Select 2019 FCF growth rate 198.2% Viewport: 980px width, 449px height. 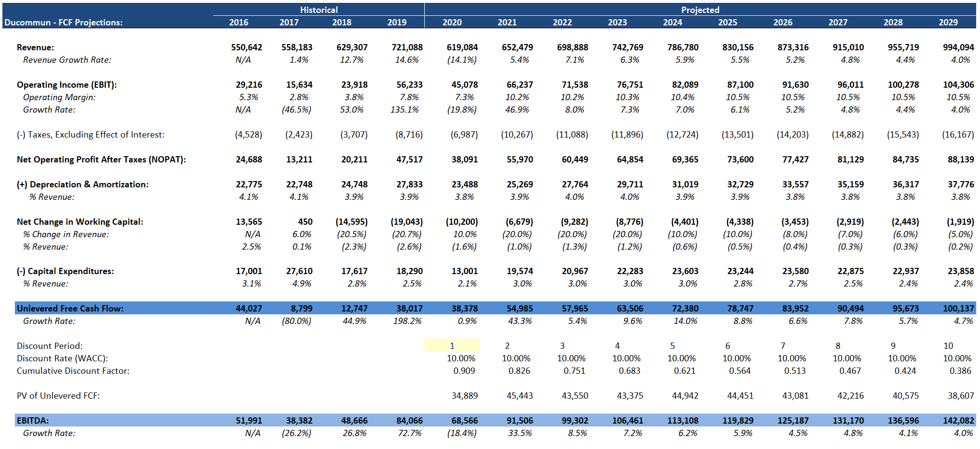(x=408, y=321)
